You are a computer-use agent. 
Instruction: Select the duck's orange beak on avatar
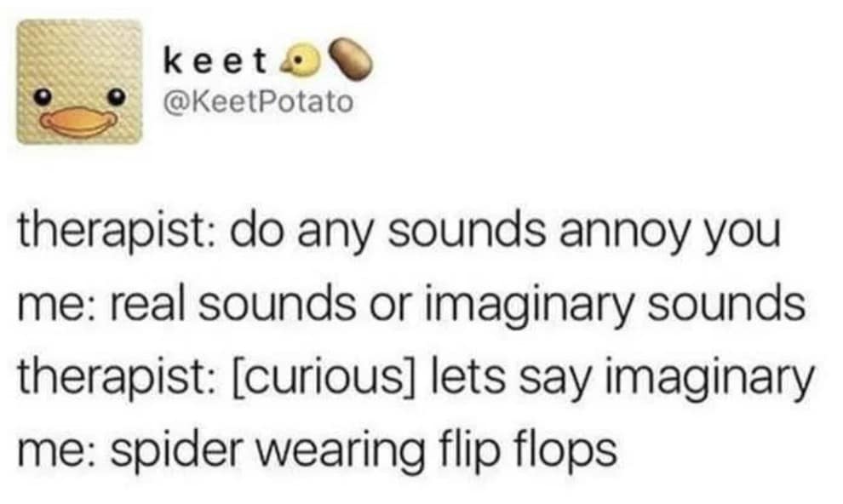pos(79,121)
